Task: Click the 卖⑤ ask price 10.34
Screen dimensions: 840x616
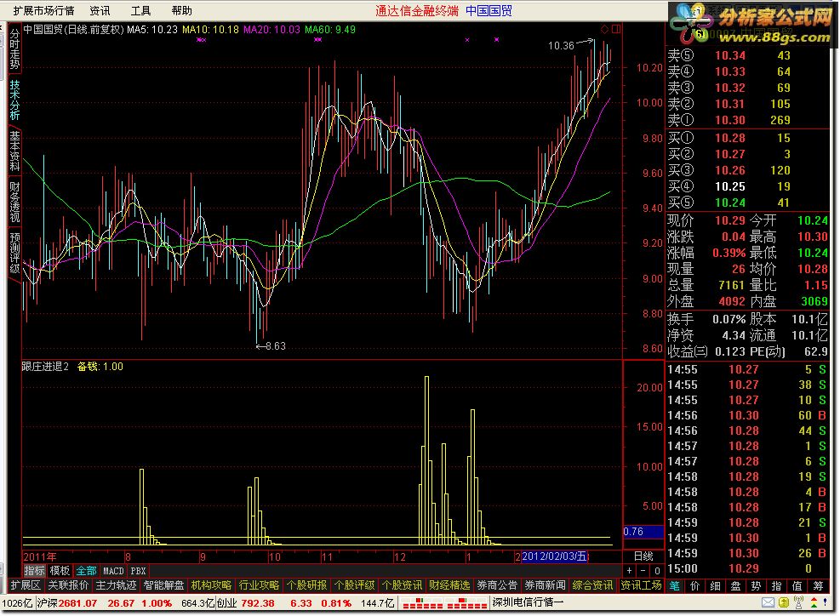Action: click(729, 55)
